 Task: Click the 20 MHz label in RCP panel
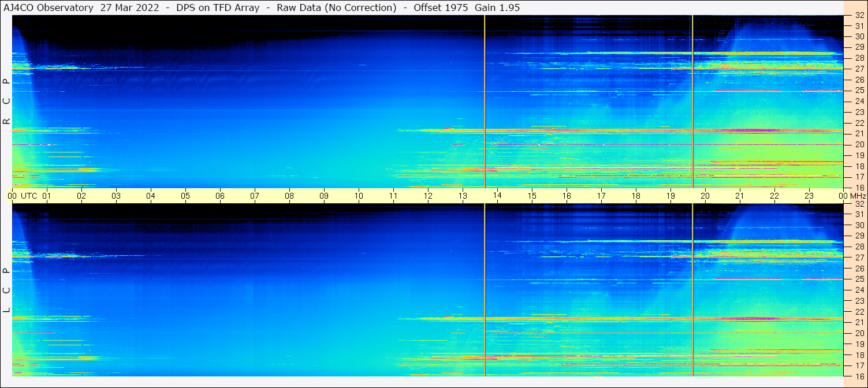(859, 144)
